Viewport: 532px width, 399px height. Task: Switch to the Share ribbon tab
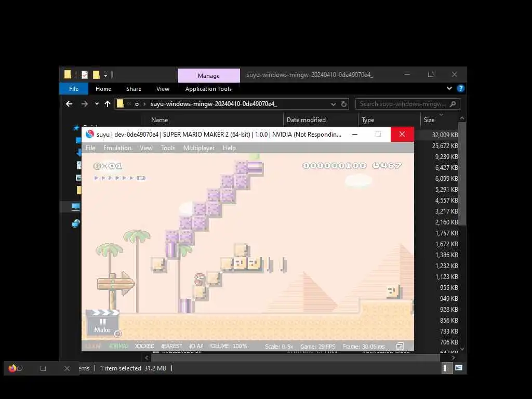click(x=134, y=89)
